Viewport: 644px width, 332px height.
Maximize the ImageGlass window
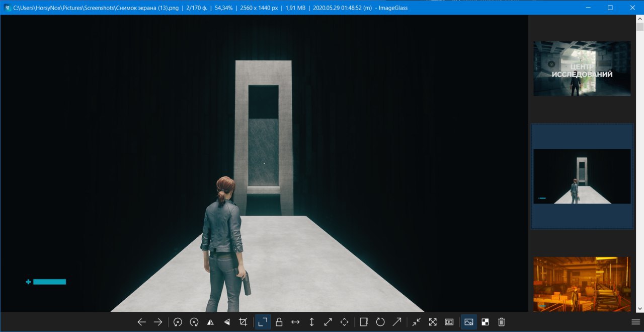pos(610,8)
